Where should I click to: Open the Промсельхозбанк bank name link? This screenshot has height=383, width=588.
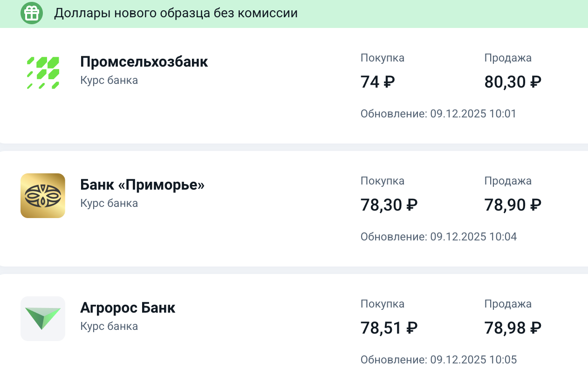pyautogui.click(x=144, y=62)
